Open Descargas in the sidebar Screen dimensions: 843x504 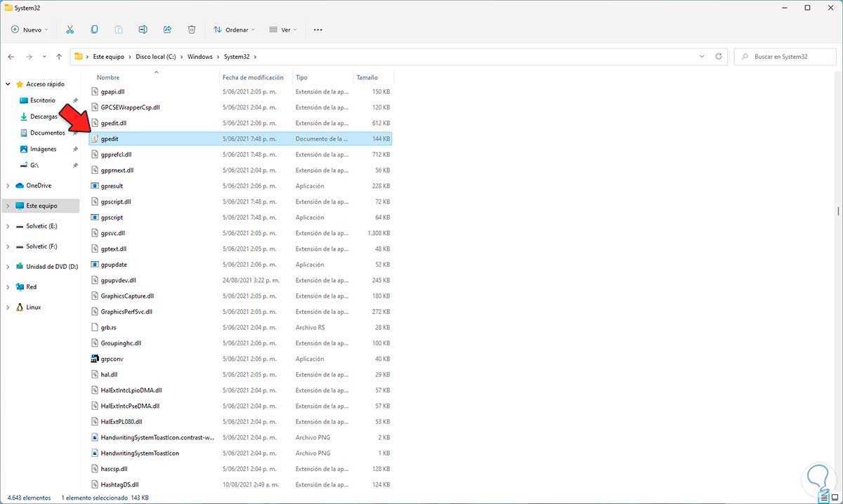(42, 117)
